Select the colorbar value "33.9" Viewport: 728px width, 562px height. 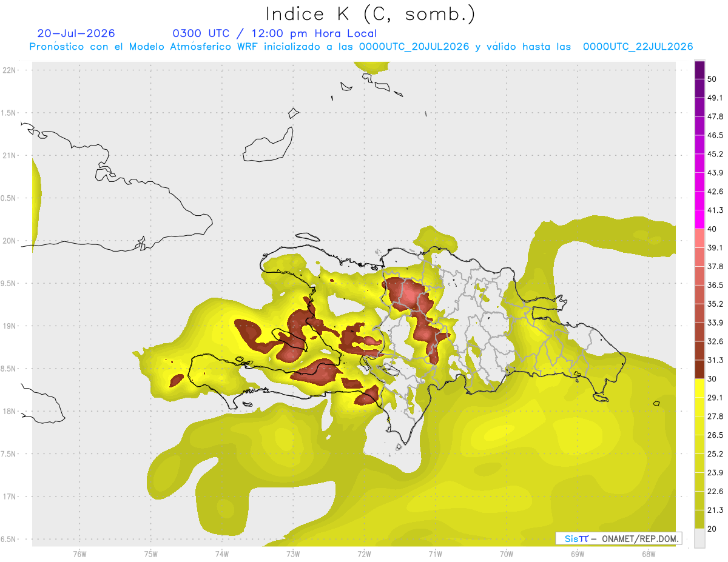[x=715, y=323]
